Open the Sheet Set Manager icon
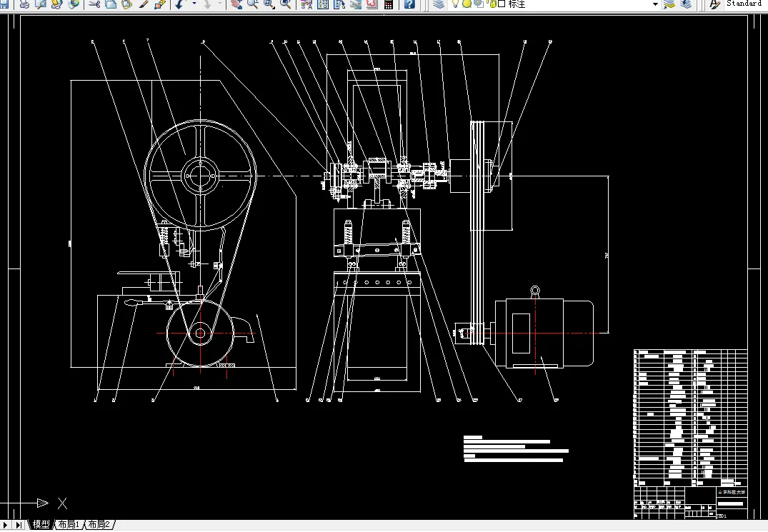Screen dimensions: 768x532 (355, 4)
